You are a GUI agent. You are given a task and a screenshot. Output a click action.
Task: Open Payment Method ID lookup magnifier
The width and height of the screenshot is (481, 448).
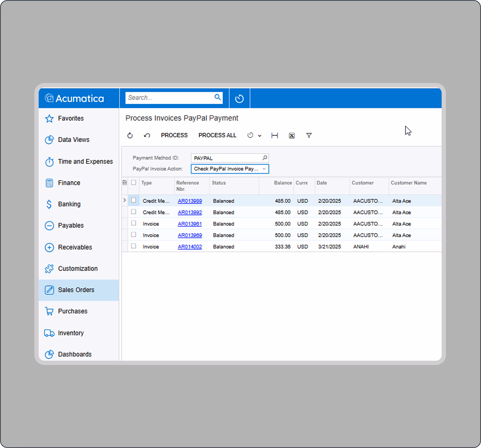[265, 158]
